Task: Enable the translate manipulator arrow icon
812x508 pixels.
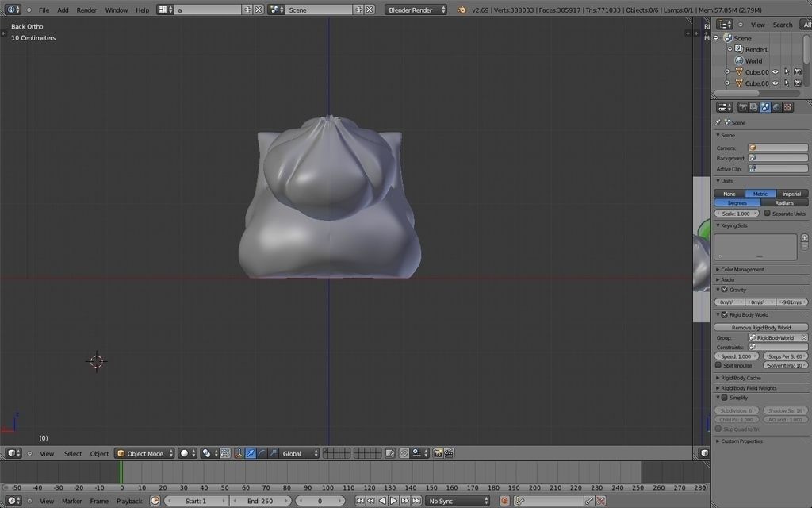Action: point(250,453)
